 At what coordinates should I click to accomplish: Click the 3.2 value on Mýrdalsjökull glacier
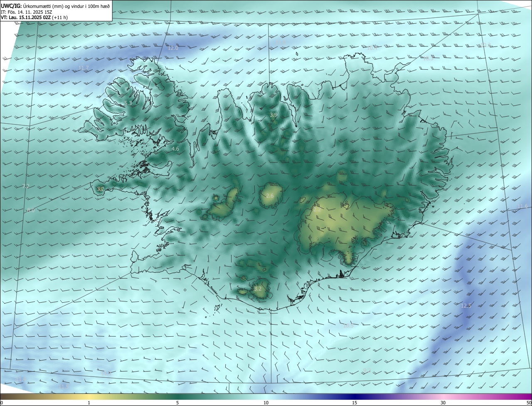(258, 289)
